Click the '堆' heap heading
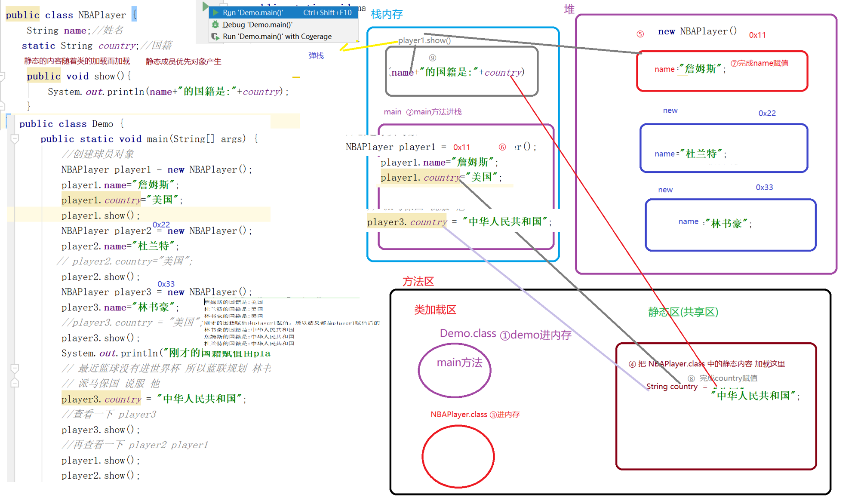 (x=569, y=9)
